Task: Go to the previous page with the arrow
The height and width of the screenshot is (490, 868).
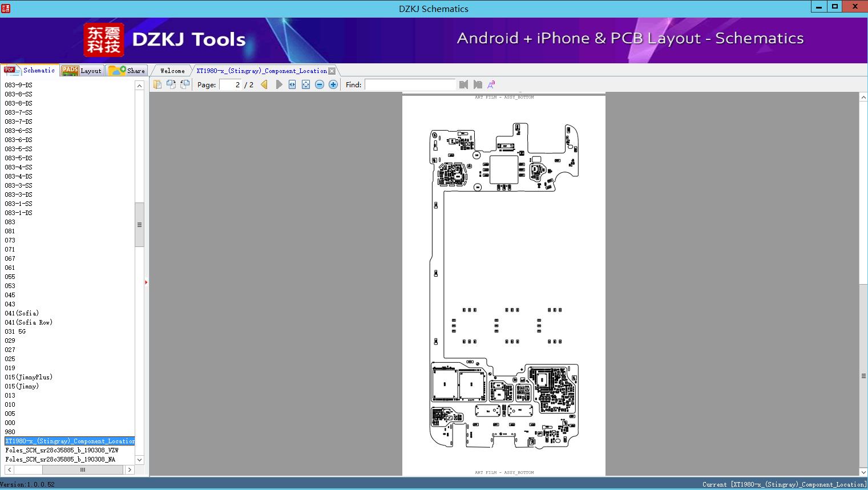Action: point(264,84)
